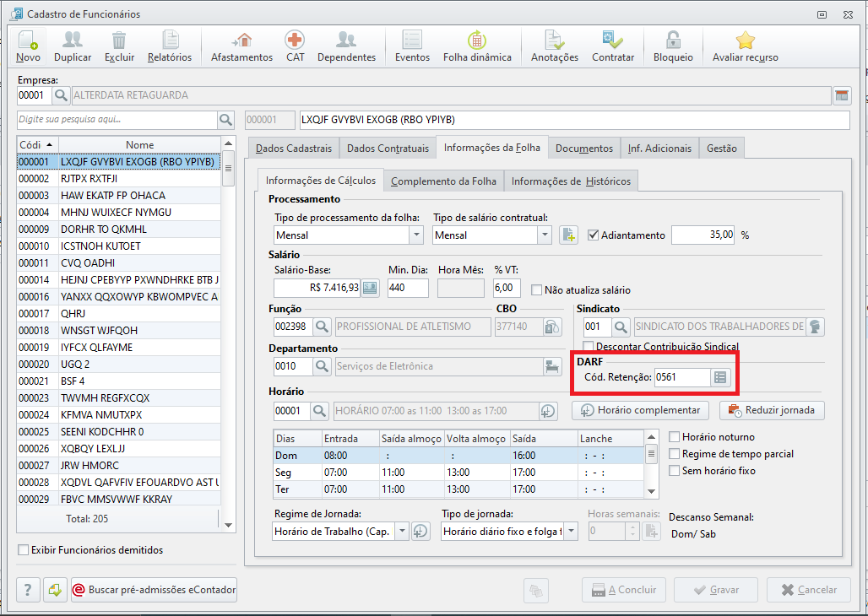
Task: Check Sem horário fixo
Action: pyautogui.click(x=675, y=471)
